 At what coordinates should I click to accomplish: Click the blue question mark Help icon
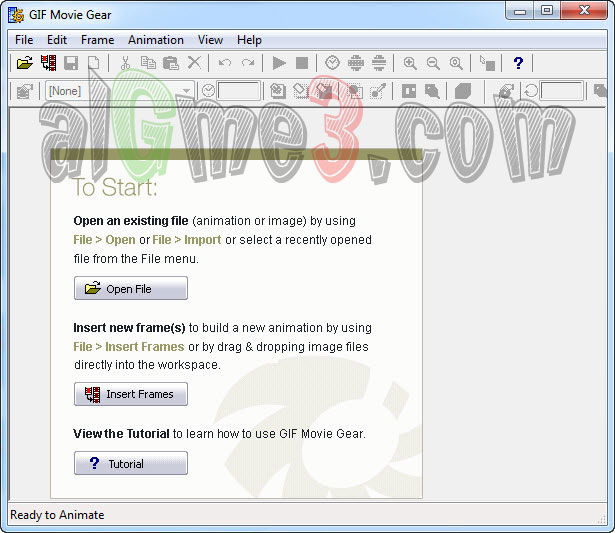click(518, 63)
